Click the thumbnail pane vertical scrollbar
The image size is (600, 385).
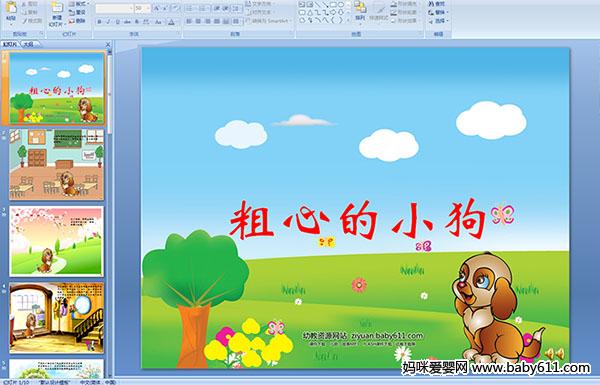(110, 210)
